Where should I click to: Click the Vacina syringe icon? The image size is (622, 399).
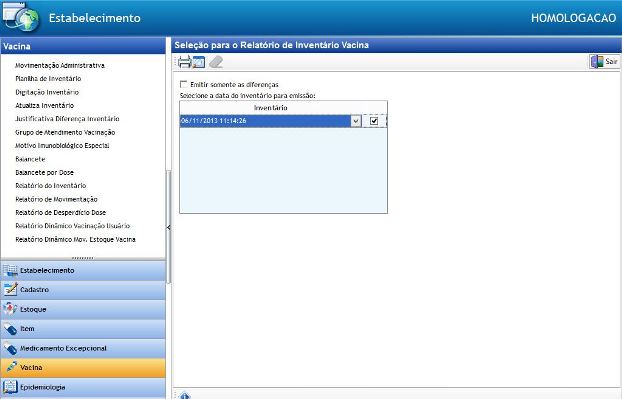tap(11, 367)
